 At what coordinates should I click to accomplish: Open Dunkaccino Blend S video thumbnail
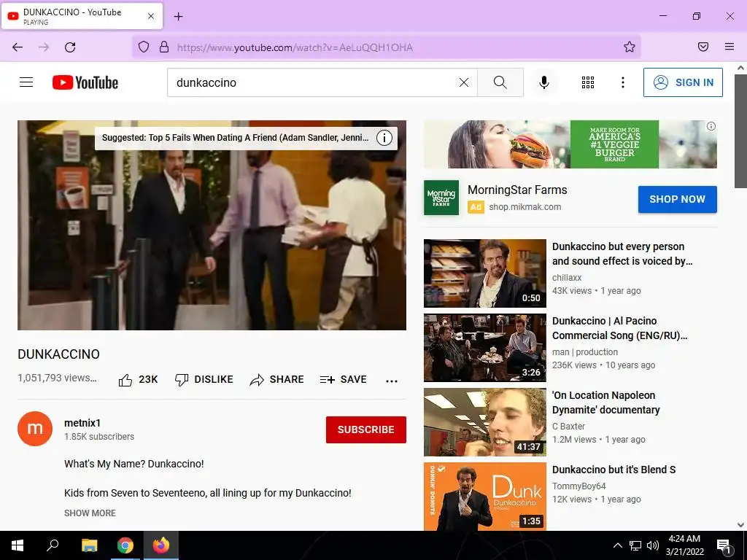(x=485, y=496)
